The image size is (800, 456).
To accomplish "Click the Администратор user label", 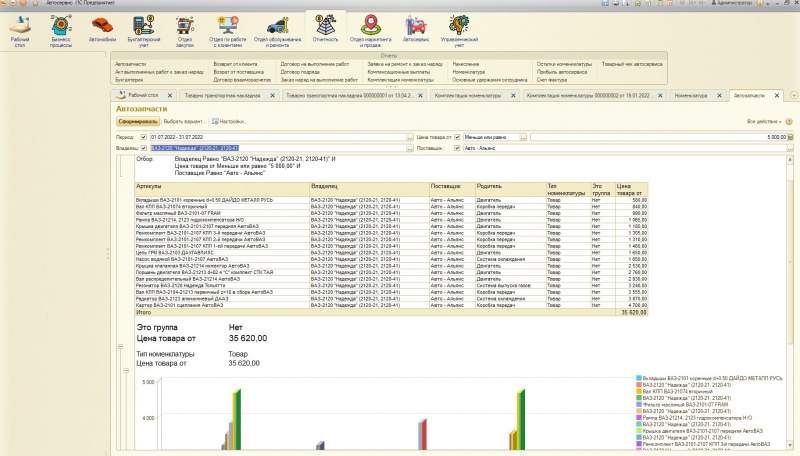I will coord(732,3).
